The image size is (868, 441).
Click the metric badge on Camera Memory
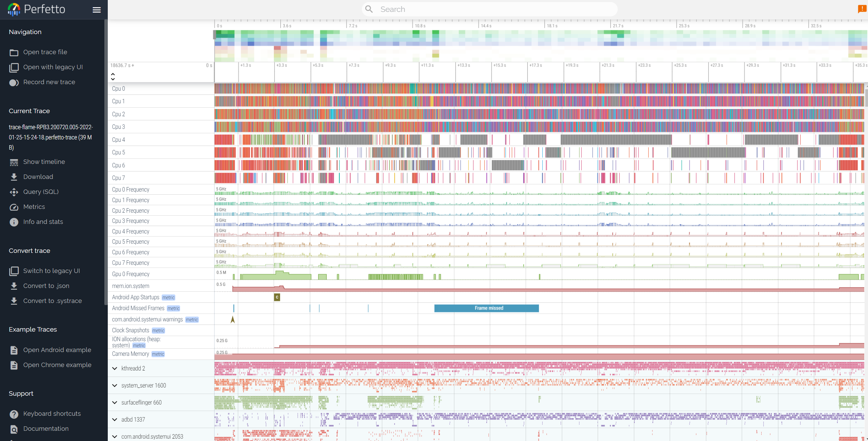pyautogui.click(x=158, y=354)
